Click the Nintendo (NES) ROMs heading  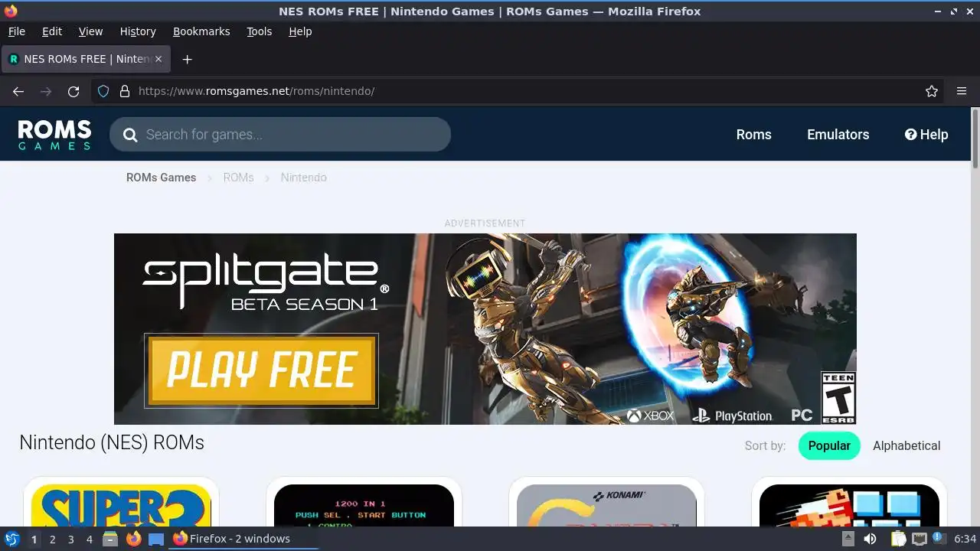[112, 442]
